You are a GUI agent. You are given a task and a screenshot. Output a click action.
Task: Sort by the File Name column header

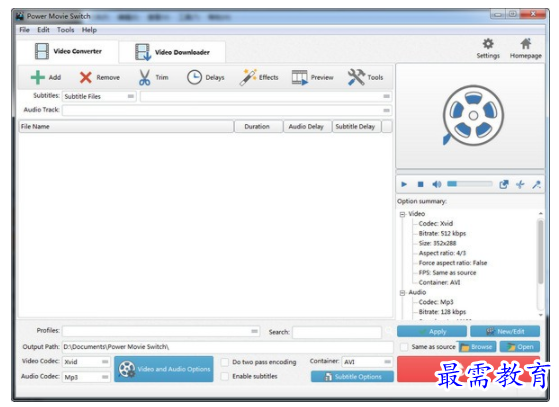click(126, 127)
